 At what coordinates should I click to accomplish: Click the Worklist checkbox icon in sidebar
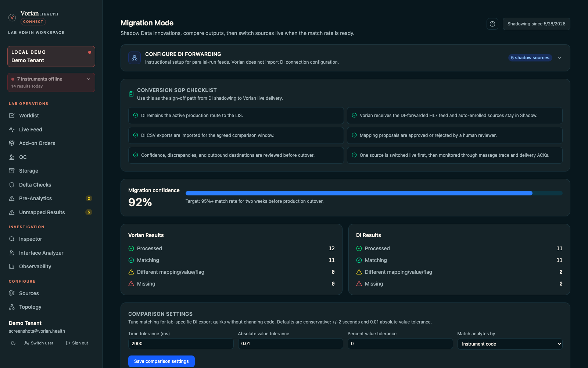[x=12, y=116]
